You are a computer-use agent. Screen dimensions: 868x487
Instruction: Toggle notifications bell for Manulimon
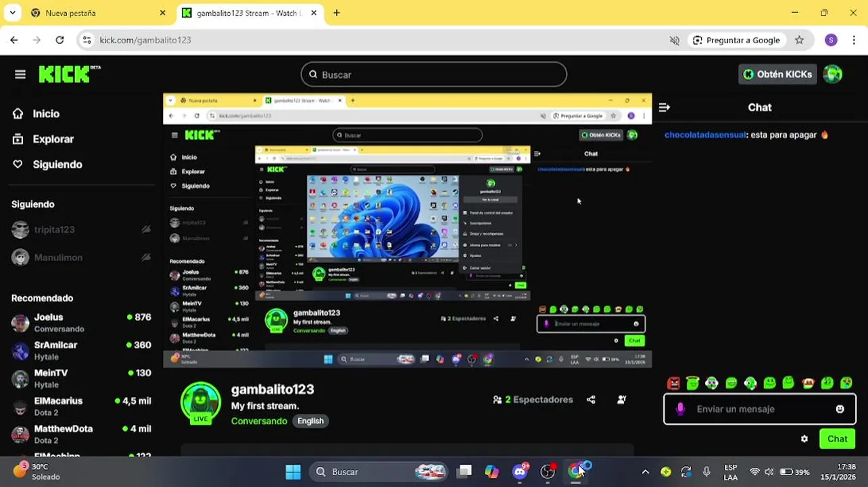tap(145, 257)
